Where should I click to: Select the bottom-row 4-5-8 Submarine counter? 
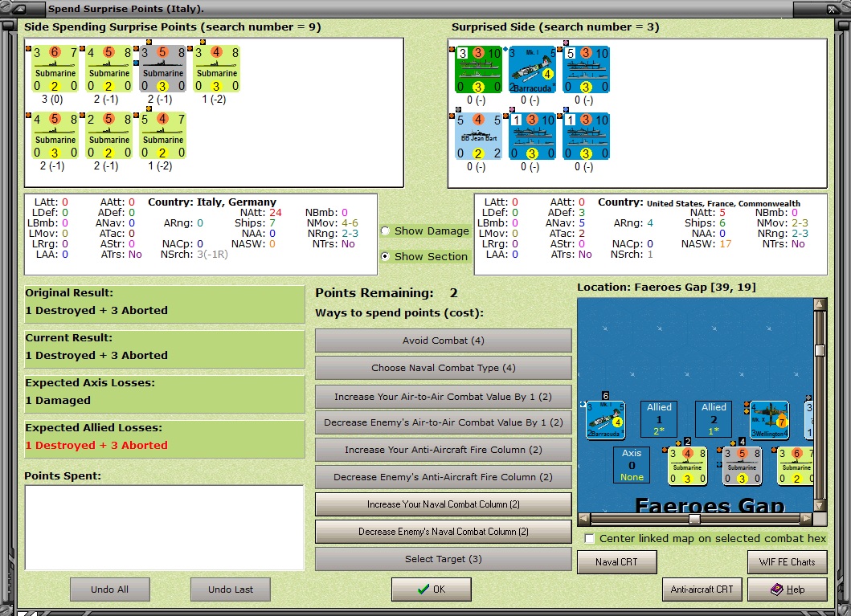tap(55, 136)
